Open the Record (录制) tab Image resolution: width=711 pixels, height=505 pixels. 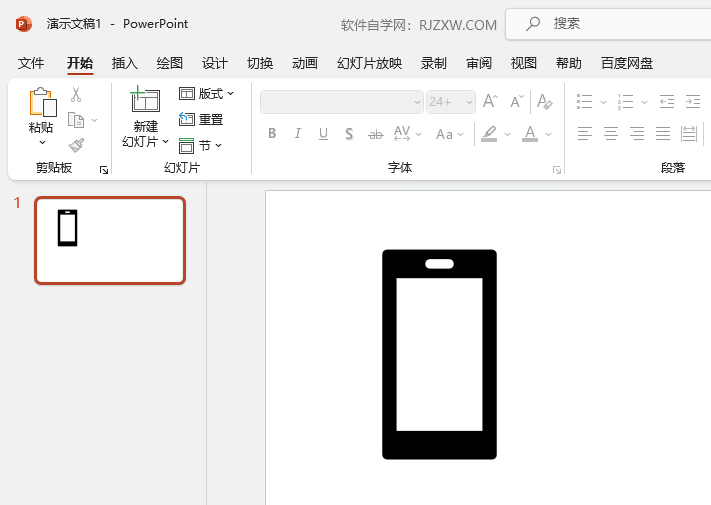(x=433, y=63)
